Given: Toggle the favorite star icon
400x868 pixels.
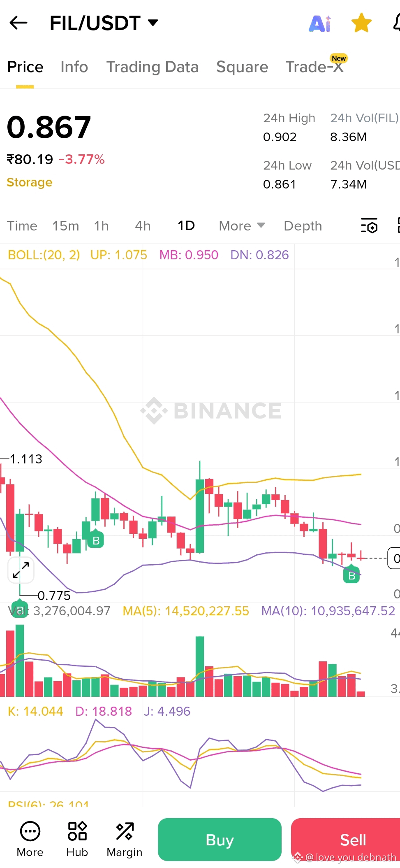Looking at the screenshot, I should 361,23.
